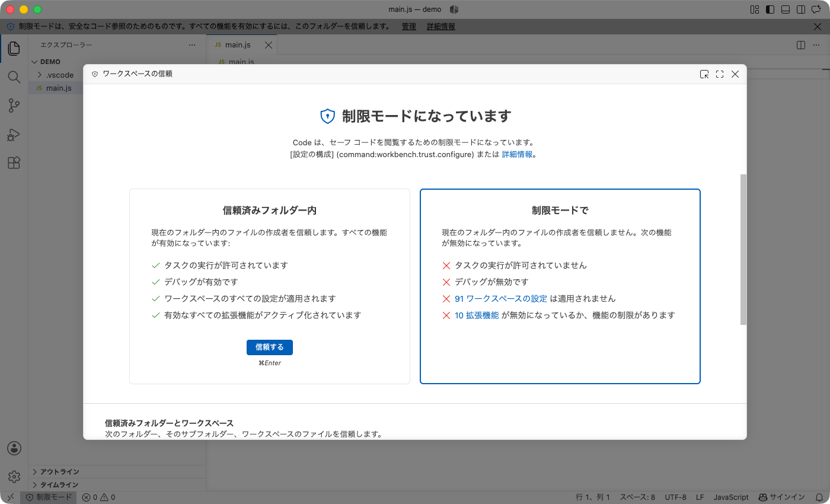Image resolution: width=830 pixels, height=504 pixels.
Task: Click LF end-of-line indicator
Action: [x=700, y=497]
